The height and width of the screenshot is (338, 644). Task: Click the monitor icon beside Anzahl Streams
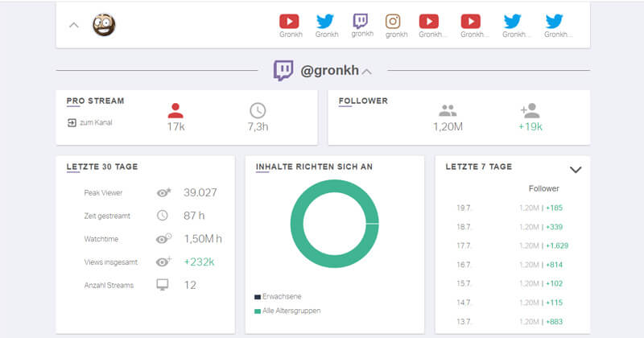coord(163,285)
